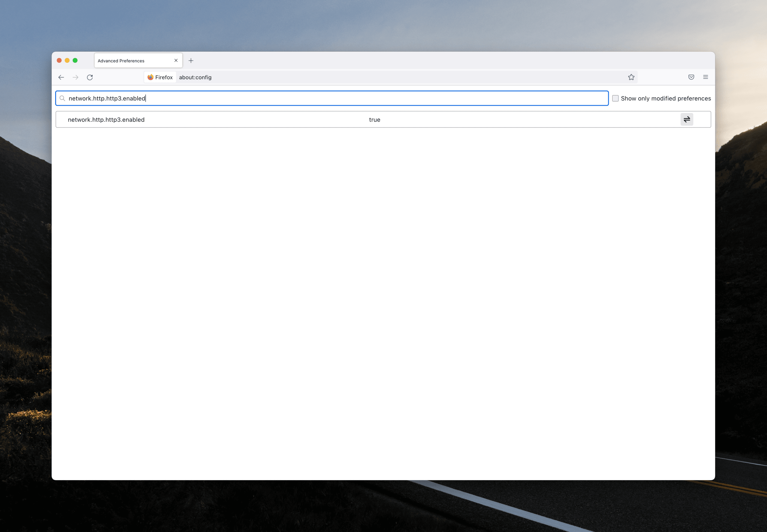Screen dimensions: 767x532
Task: Click the preference search input field
Action: (x=333, y=98)
